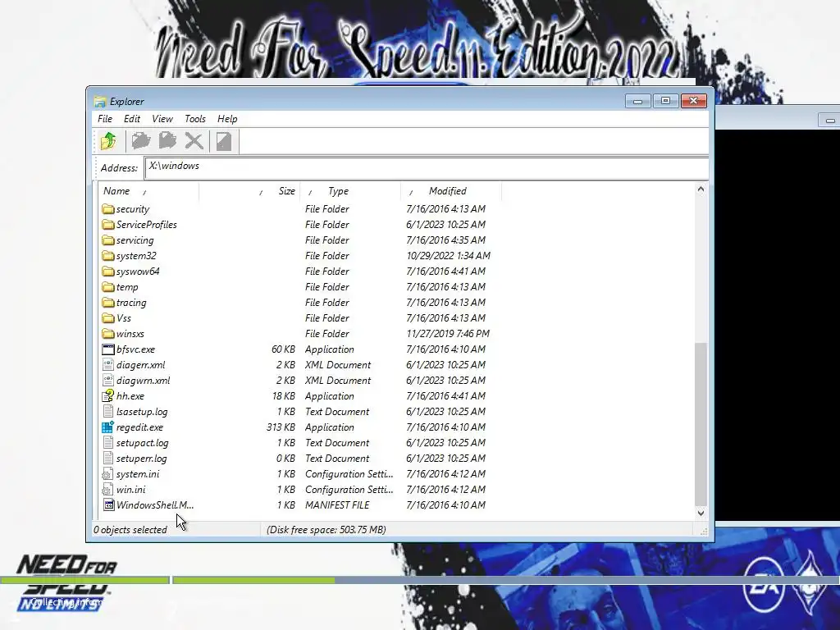Click the first greyed folder toolbar icon
The image size is (840, 630).
(141, 141)
